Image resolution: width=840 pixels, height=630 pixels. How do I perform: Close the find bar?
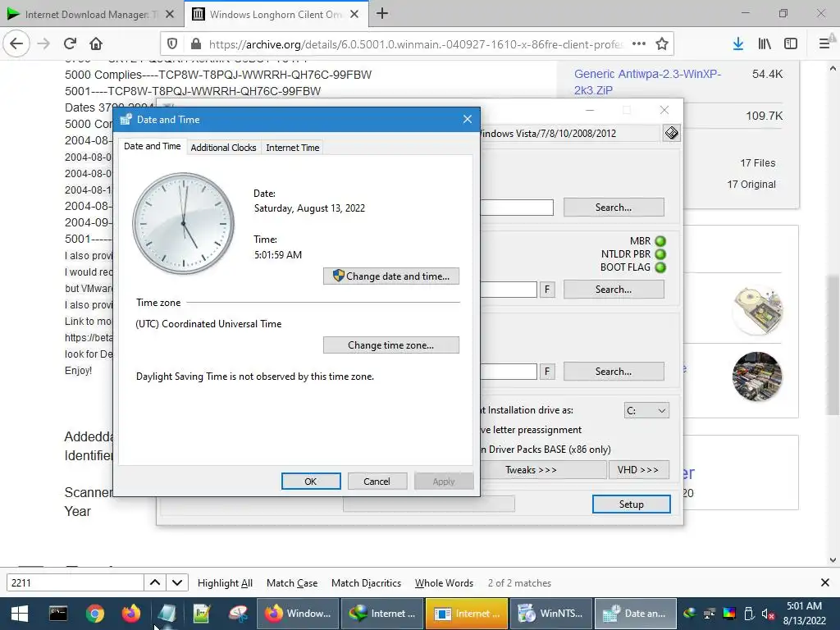point(825,582)
